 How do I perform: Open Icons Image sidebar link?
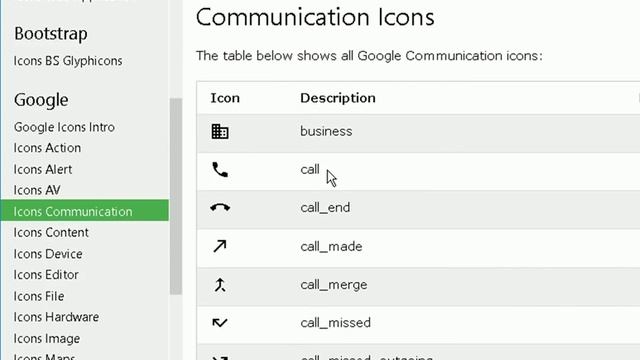tap(47, 339)
